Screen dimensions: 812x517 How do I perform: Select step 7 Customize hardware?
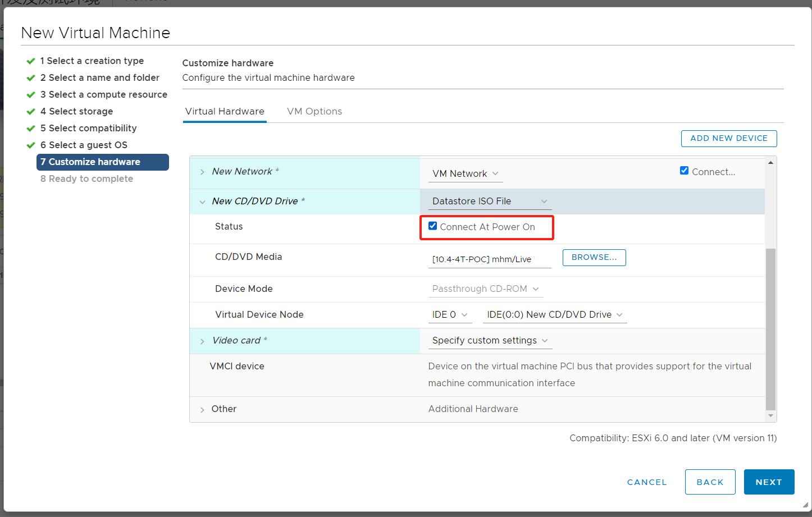pyautogui.click(x=103, y=162)
